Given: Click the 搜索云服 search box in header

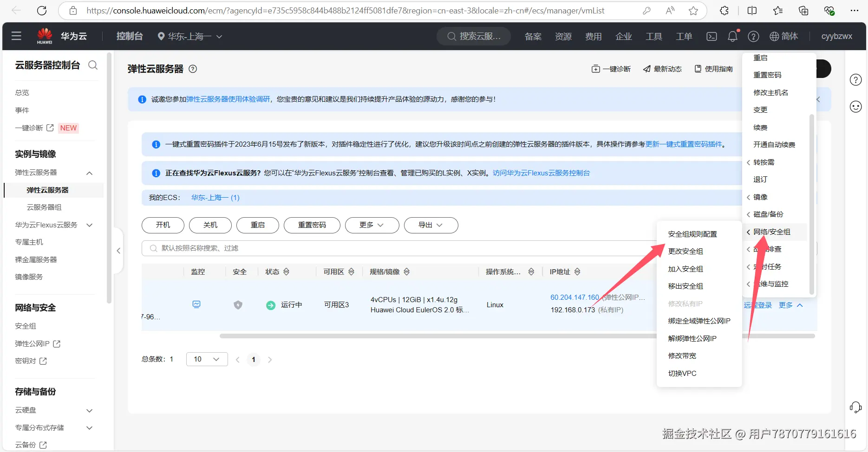Looking at the screenshot, I should click(474, 36).
